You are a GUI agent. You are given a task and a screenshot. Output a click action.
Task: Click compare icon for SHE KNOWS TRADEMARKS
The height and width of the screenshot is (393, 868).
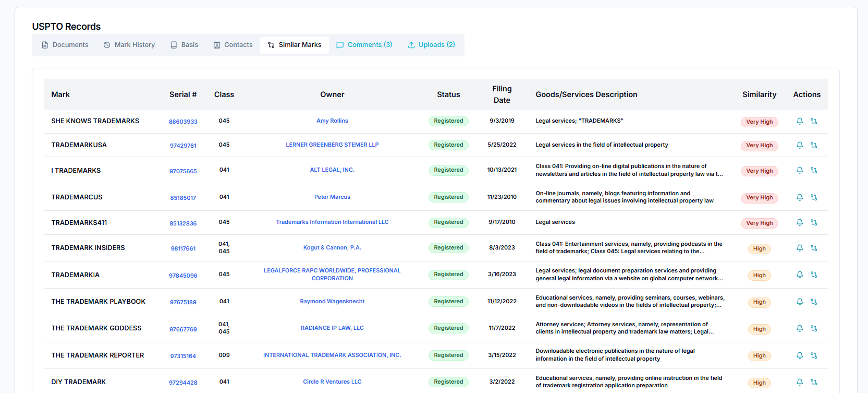(814, 121)
